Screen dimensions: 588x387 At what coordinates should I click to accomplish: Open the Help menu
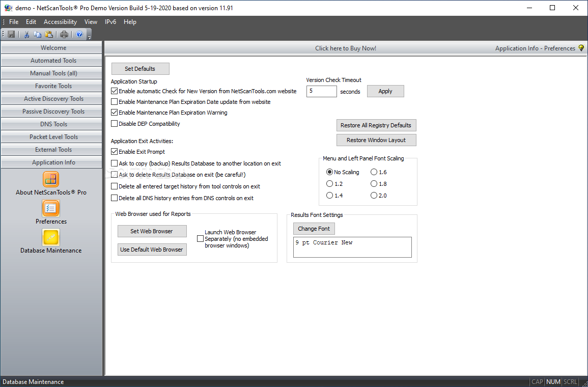[x=130, y=22]
